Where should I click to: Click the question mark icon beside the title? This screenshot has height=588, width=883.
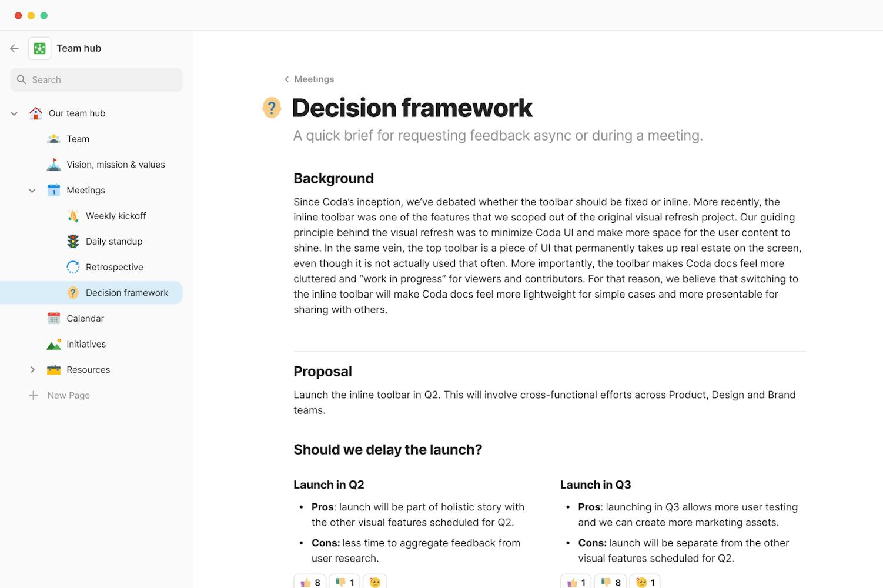coord(272,108)
